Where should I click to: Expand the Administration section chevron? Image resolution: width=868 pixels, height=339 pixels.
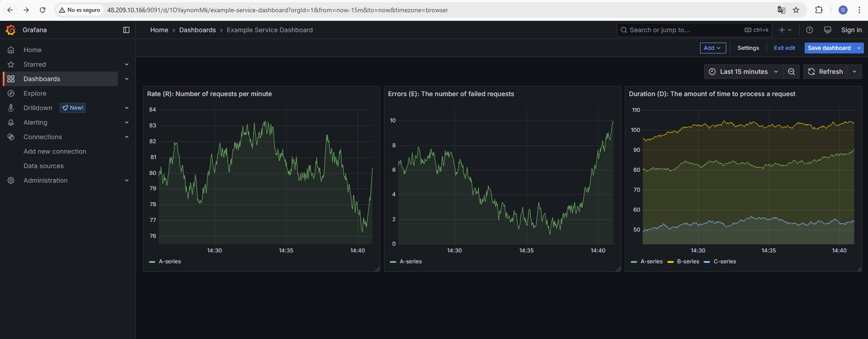(127, 180)
